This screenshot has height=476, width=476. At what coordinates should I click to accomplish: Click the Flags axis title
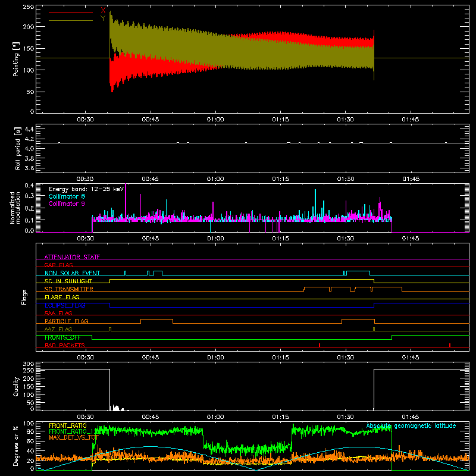[24, 297]
